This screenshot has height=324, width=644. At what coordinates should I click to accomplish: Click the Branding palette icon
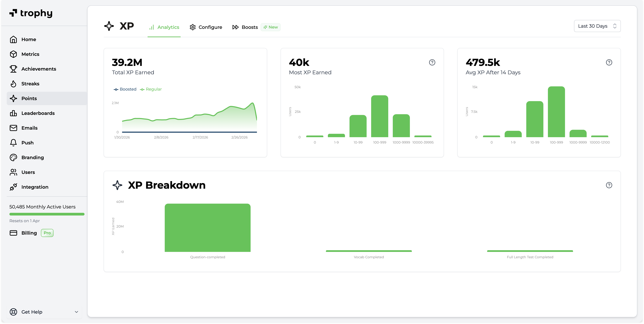click(13, 157)
